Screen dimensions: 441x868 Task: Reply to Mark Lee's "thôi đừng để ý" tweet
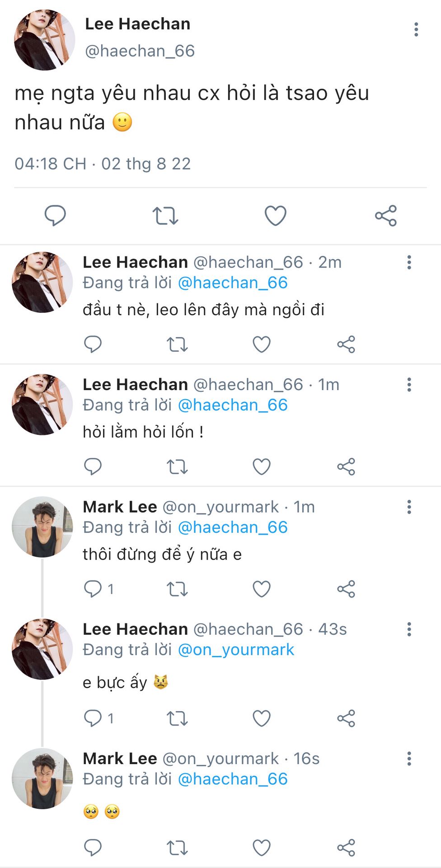click(93, 589)
